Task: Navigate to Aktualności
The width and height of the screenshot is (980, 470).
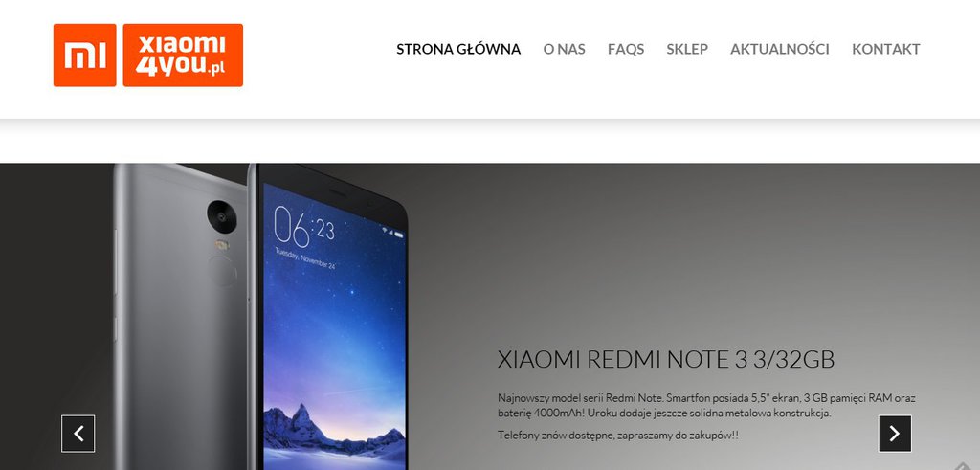Action: 779,49
